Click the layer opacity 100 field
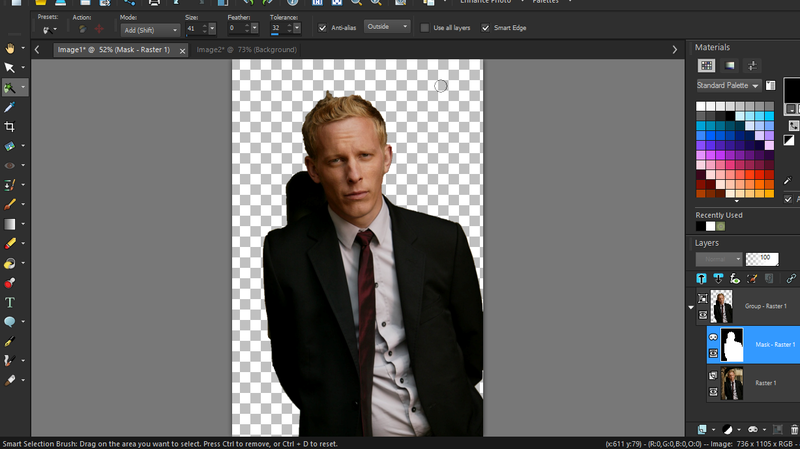This screenshot has height=449, width=800. click(x=762, y=259)
